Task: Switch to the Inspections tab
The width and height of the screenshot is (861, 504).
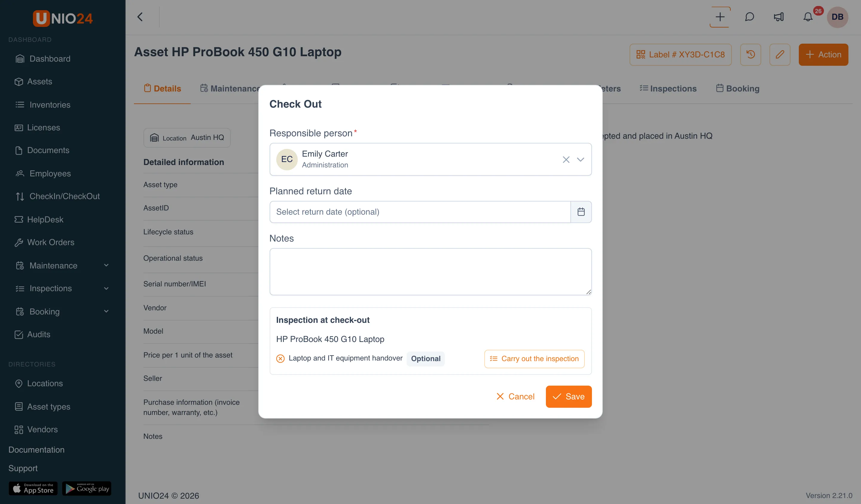Action: pyautogui.click(x=668, y=88)
